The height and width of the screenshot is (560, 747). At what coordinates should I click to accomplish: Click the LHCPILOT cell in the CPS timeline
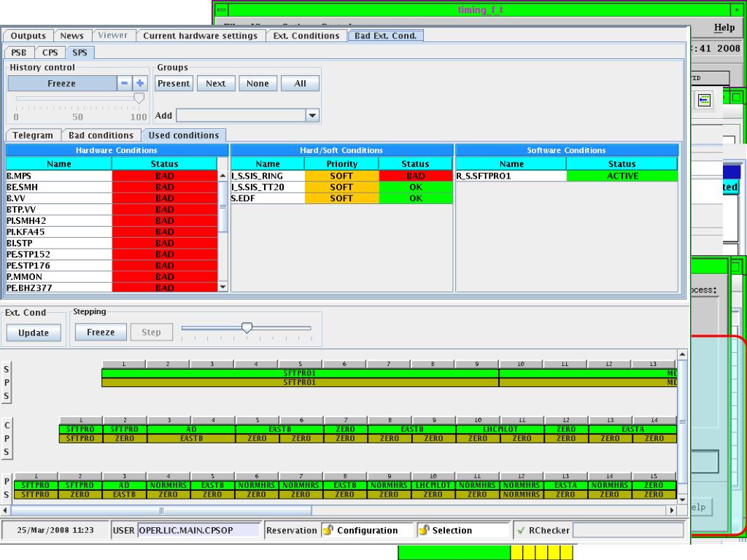pos(500,429)
